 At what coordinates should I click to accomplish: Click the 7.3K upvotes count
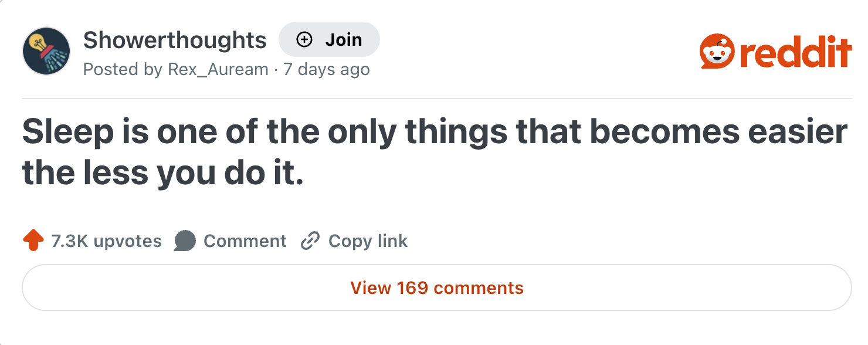106,241
